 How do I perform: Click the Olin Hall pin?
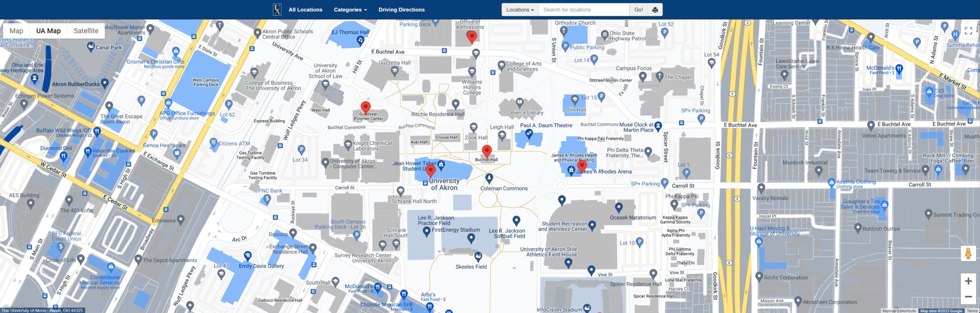point(575,100)
